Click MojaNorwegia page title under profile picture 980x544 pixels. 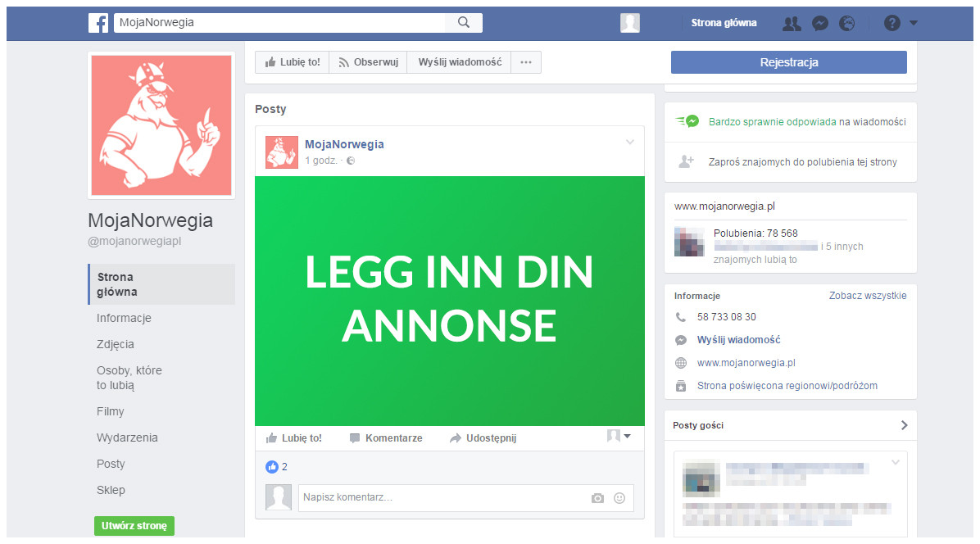151,220
